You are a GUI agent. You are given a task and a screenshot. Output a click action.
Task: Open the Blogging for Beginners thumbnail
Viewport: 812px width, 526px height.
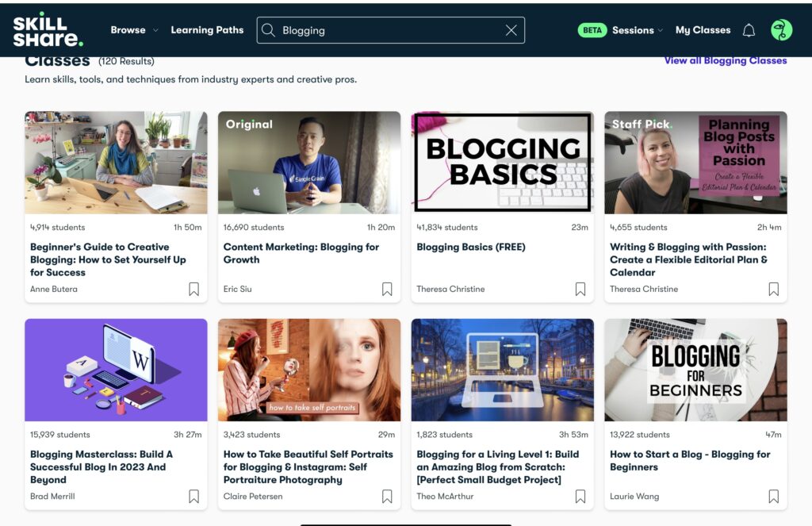(x=695, y=370)
